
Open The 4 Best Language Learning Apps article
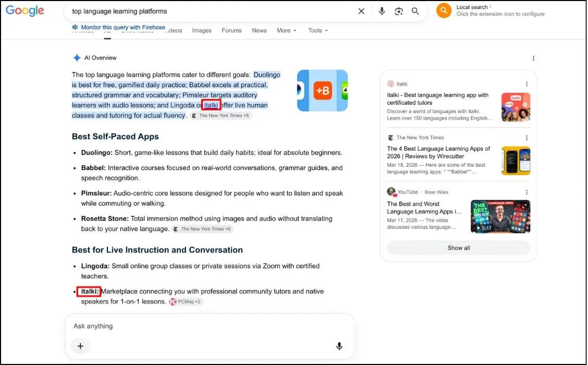point(438,152)
